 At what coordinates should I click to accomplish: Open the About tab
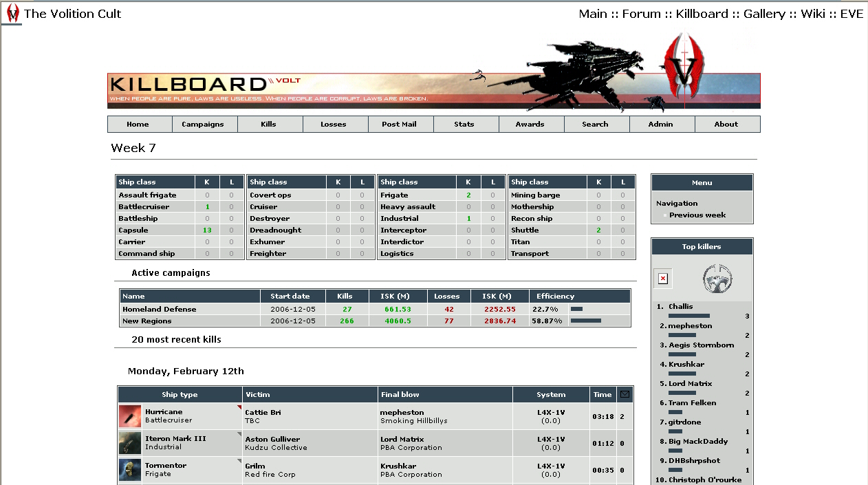tap(728, 125)
